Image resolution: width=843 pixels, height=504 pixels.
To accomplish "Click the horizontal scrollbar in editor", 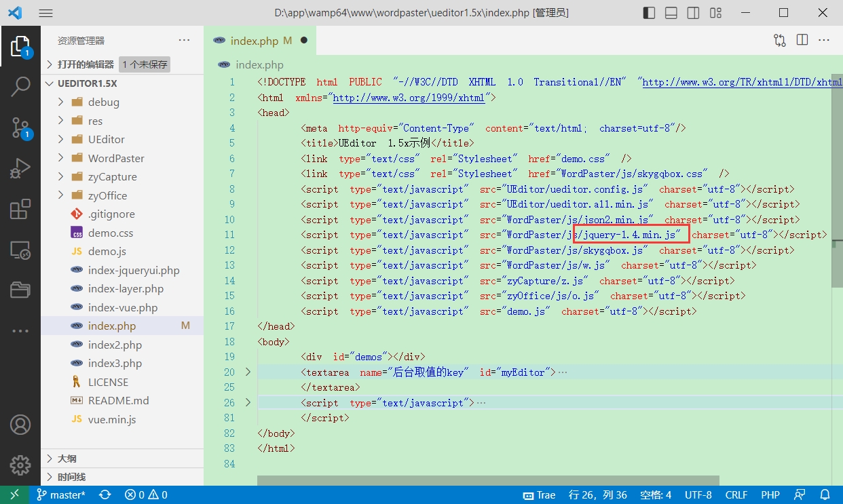I will [x=475, y=480].
